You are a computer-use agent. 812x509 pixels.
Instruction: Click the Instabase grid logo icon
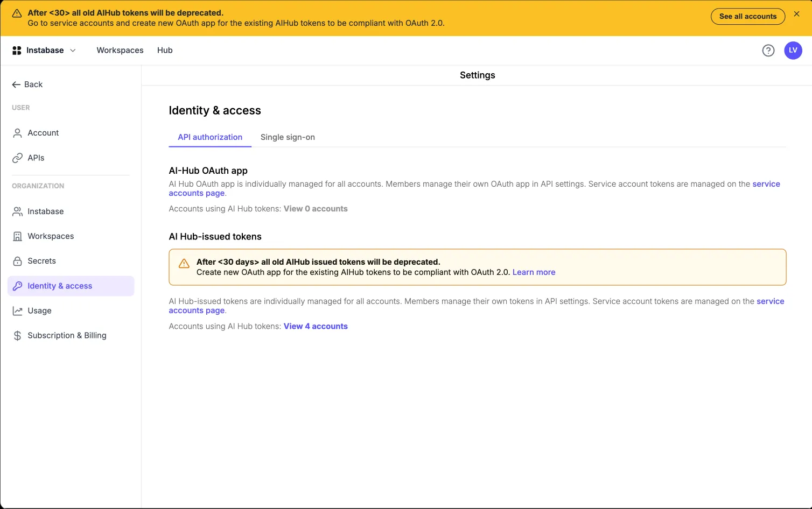(x=17, y=51)
